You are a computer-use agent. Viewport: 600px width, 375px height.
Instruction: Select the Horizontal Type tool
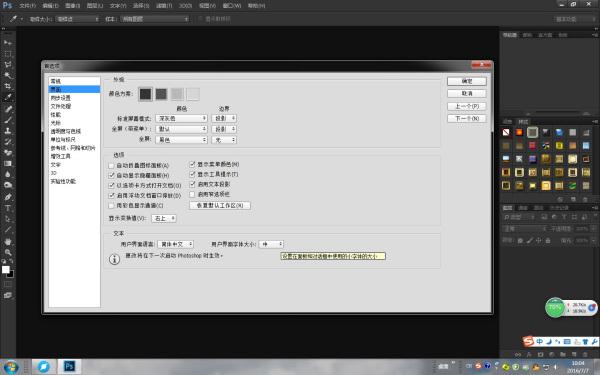pyautogui.click(x=8, y=209)
